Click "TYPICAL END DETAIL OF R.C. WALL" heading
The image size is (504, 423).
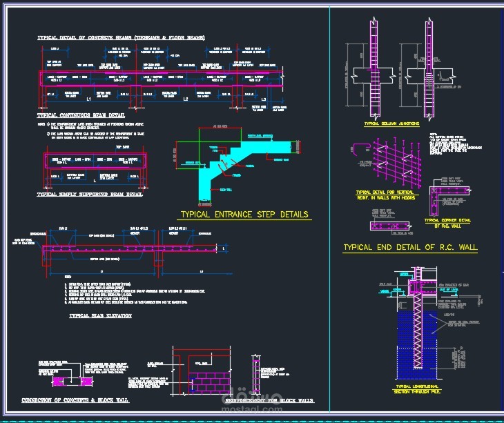coord(410,247)
